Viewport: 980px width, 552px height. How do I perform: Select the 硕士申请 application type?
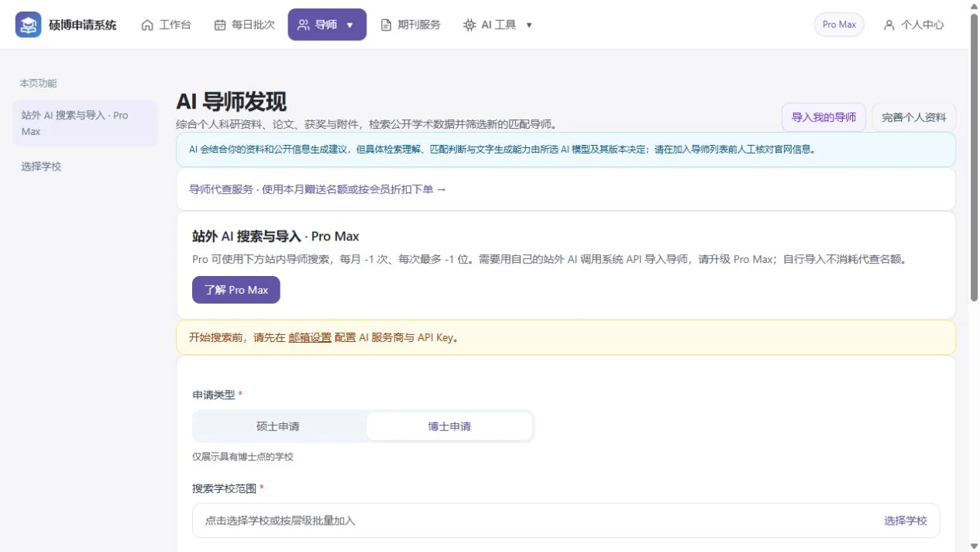278,426
